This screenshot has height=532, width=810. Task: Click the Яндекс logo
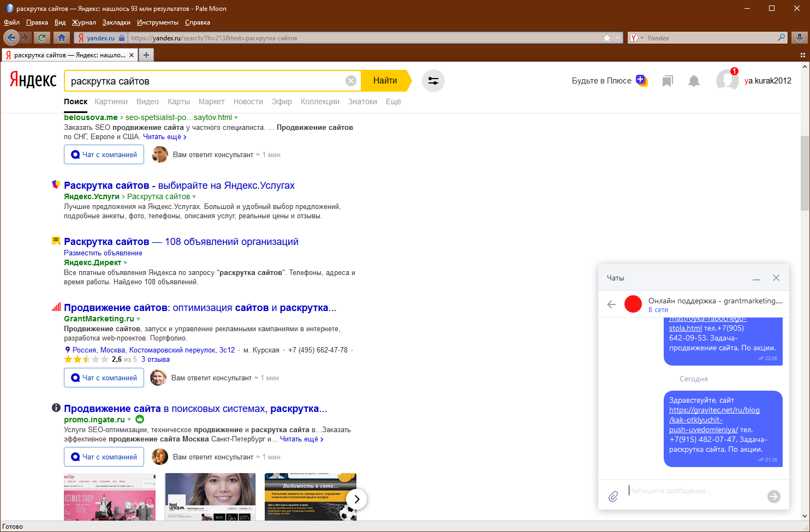33,80
